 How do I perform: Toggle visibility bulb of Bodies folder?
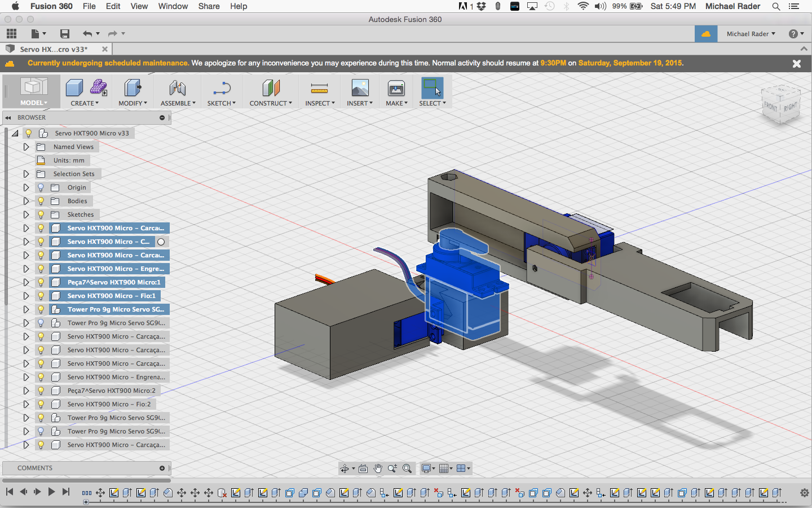41,201
